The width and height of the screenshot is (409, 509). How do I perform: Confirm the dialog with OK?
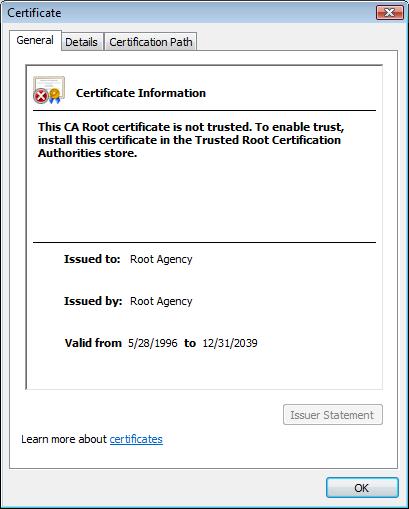[x=362, y=488]
